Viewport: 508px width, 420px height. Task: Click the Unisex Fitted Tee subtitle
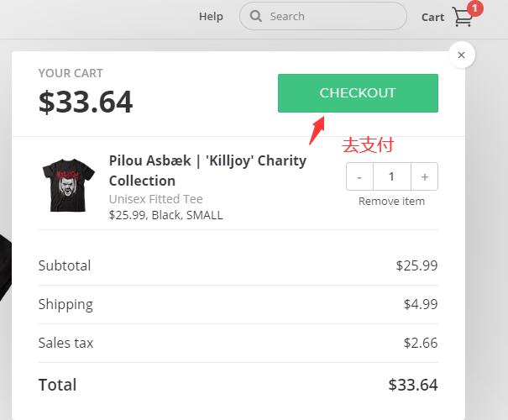[x=155, y=199]
